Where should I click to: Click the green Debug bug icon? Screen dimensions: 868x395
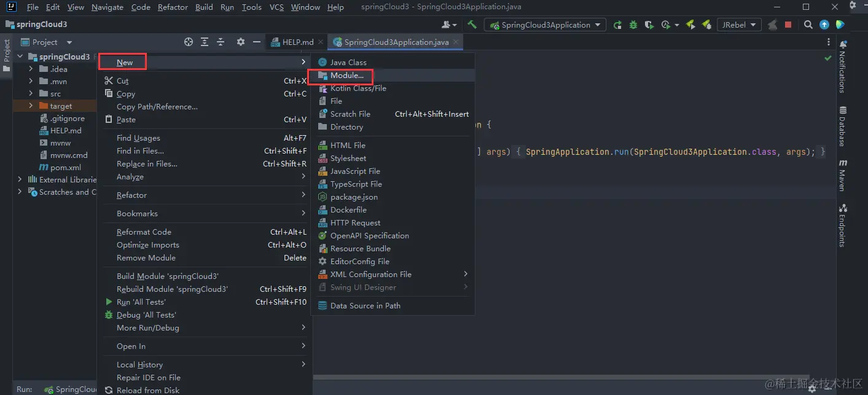tap(633, 25)
